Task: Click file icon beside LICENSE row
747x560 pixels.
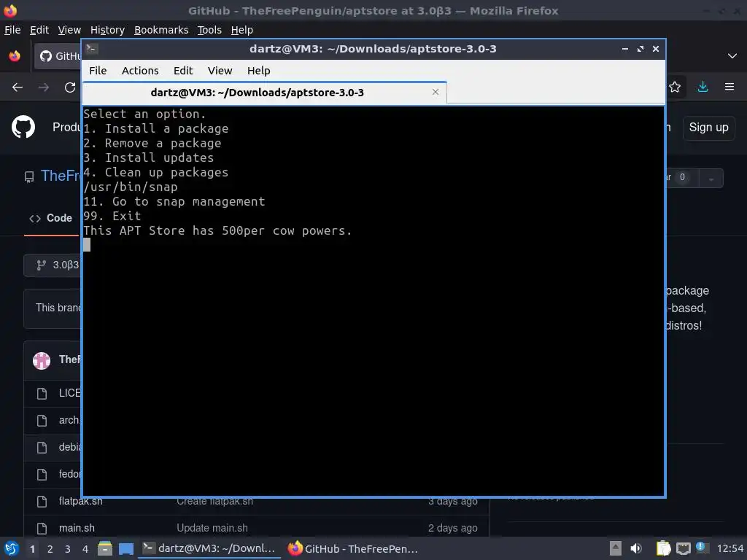Action: pyautogui.click(x=42, y=393)
